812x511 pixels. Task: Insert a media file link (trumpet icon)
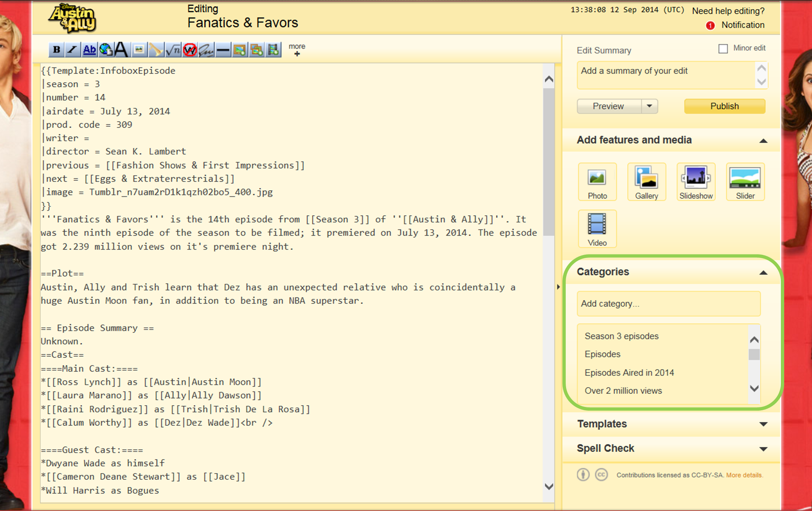(x=156, y=49)
